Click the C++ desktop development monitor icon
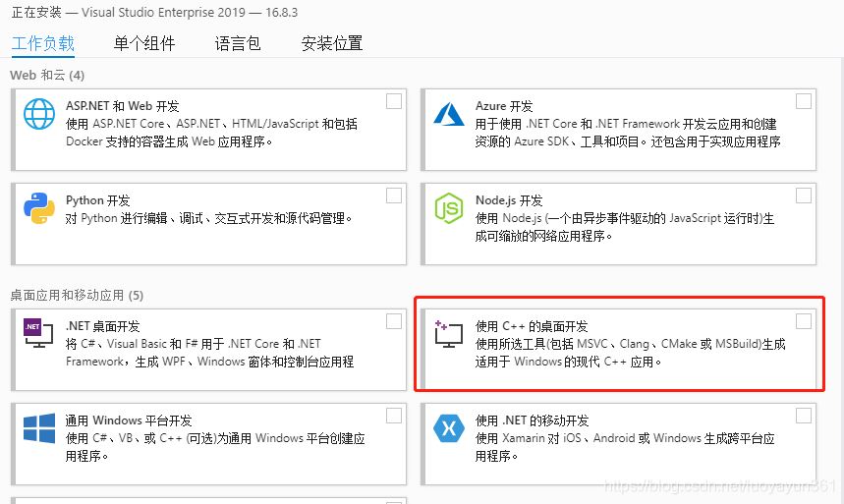The height and width of the screenshot is (504, 844). click(x=448, y=334)
